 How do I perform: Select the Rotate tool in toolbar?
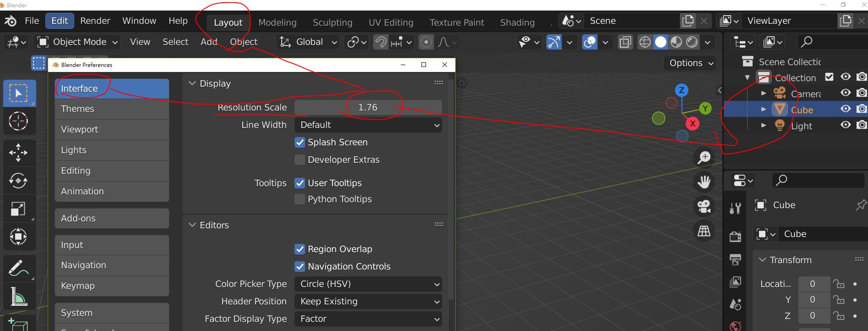point(18,181)
